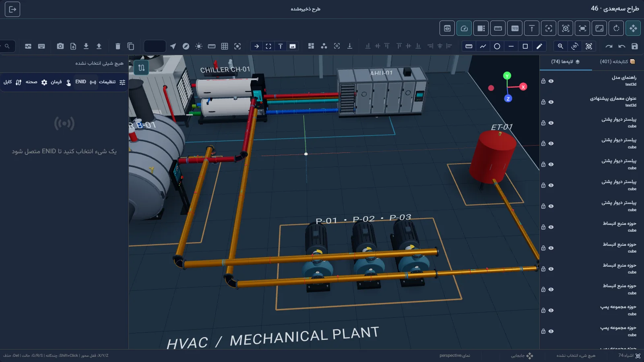This screenshot has width=644, height=362.
Task: Save the design with the floppy disk icon
Action: [635, 46]
